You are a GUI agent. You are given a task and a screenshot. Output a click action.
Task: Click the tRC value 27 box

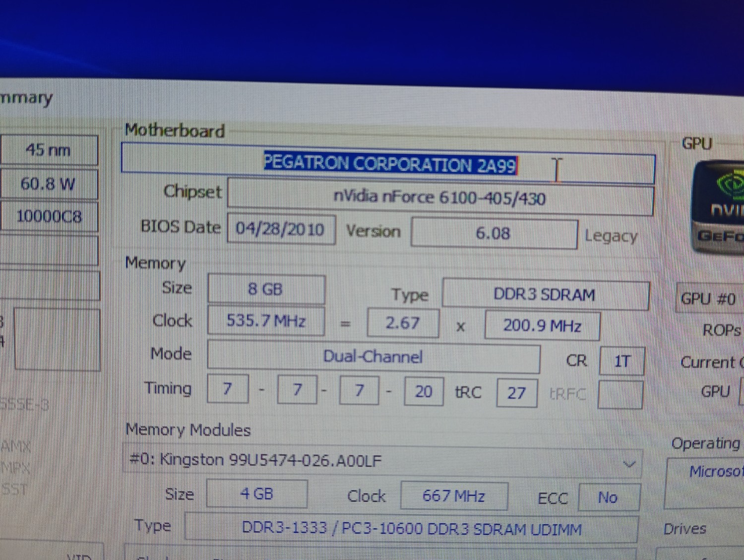(517, 393)
